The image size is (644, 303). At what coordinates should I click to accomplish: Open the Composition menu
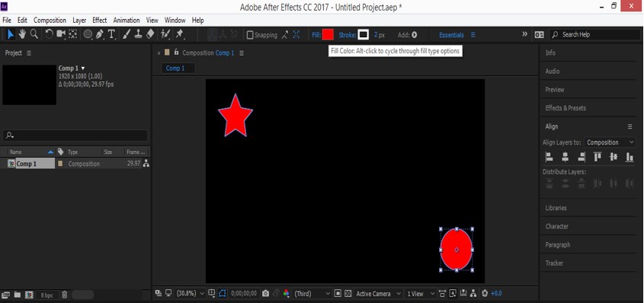[50, 20]
